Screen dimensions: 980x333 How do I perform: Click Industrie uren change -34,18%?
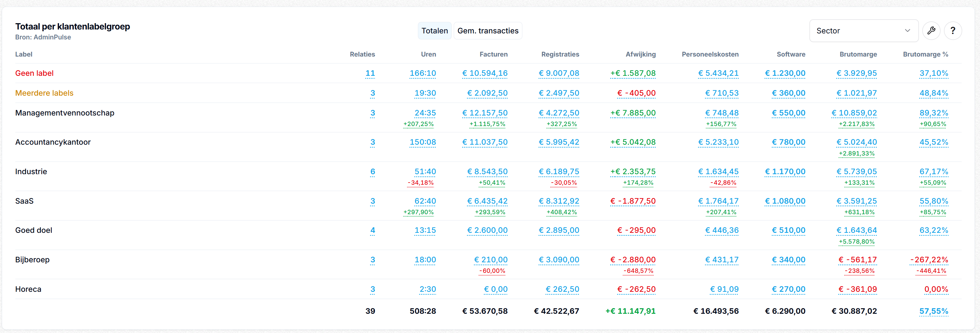(x=420, y=183)
